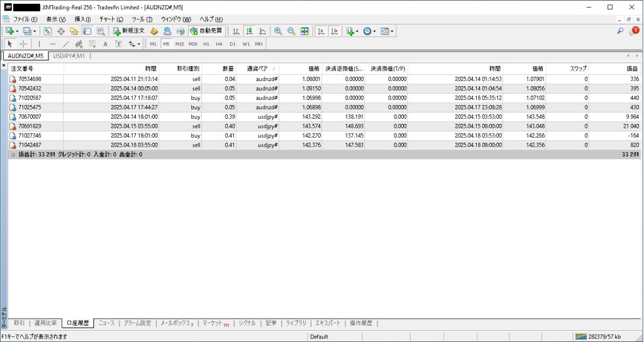Screen dimensions: 644x342
Task: Select the draw trendline tool
Action: coord(66,44)
